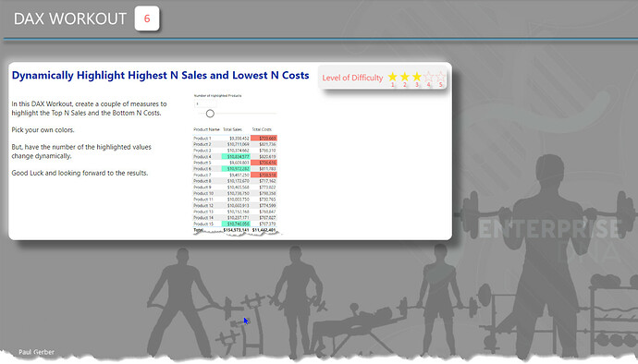Click the Paul Gerber author name
Viewport: 638px width, 364px height.
(x=36, y=352)
